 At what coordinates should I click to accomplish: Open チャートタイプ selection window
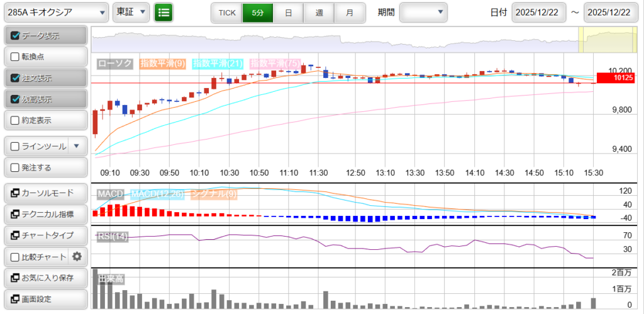pyautogui.click(x=45, y=235)
